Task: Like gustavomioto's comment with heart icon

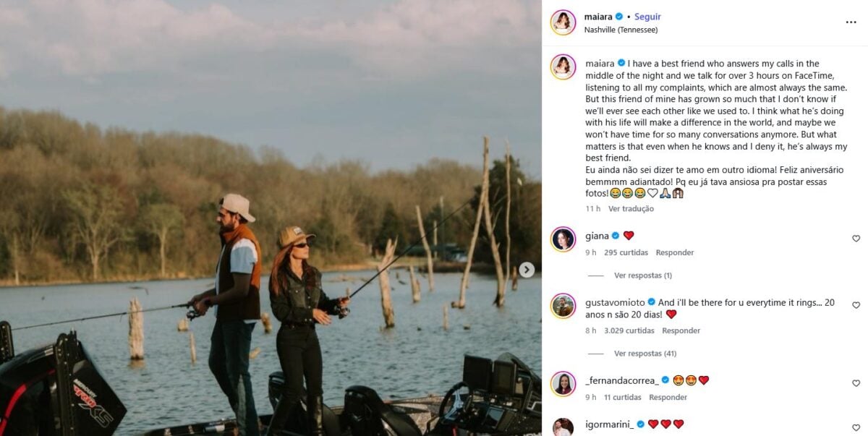Action: coord(856,306)
